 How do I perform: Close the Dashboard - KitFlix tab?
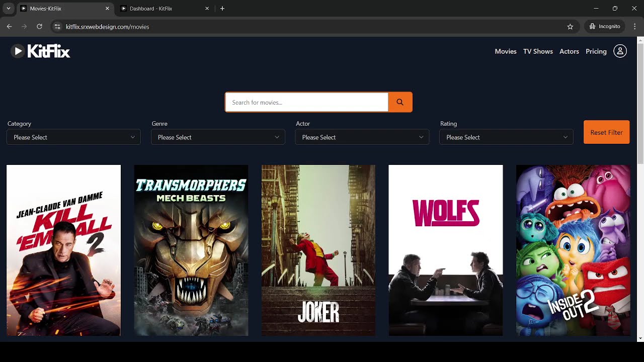click(x=207, y=9)
